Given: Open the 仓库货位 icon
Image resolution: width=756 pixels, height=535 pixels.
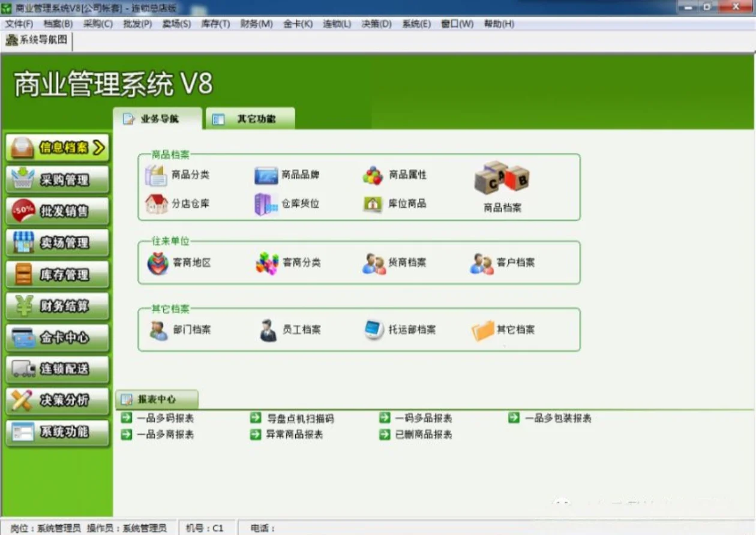Looking at the screenshot, I should [266, 204].
